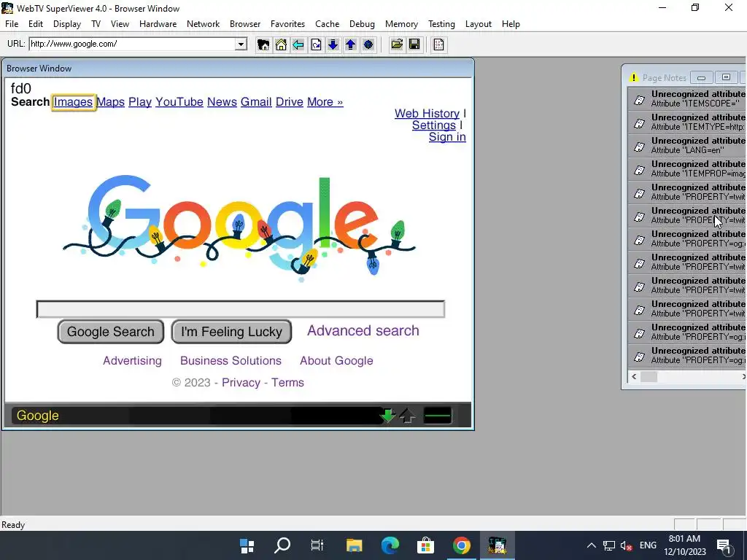This screenshot has height=560, width=747.
Task: Click in the Google search text box
Action: 241,309
